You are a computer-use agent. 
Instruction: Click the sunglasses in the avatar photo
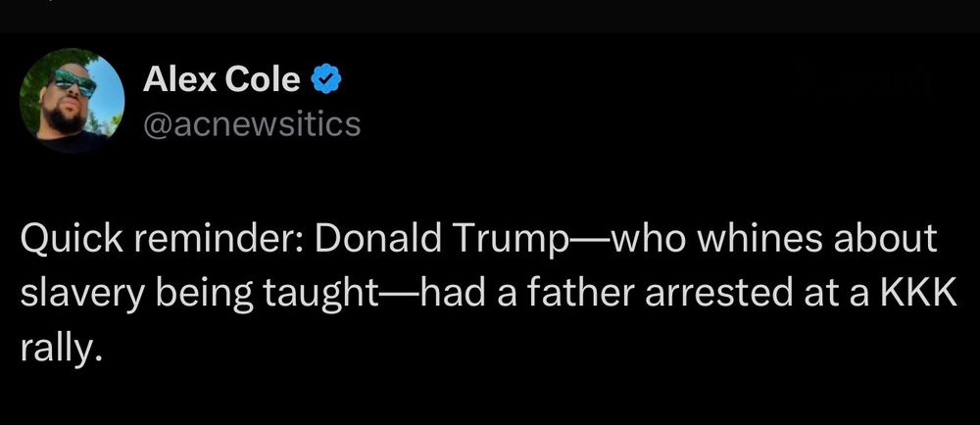[74, 82]
